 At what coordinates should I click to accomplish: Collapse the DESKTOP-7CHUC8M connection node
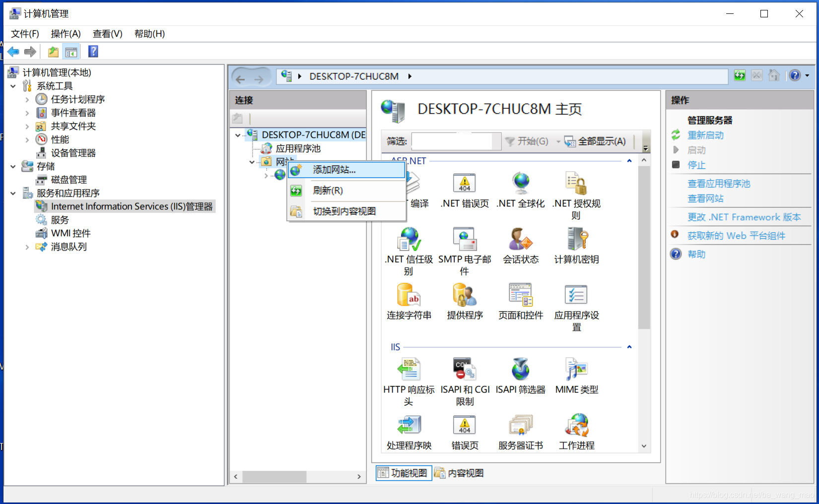pos(238,135)
